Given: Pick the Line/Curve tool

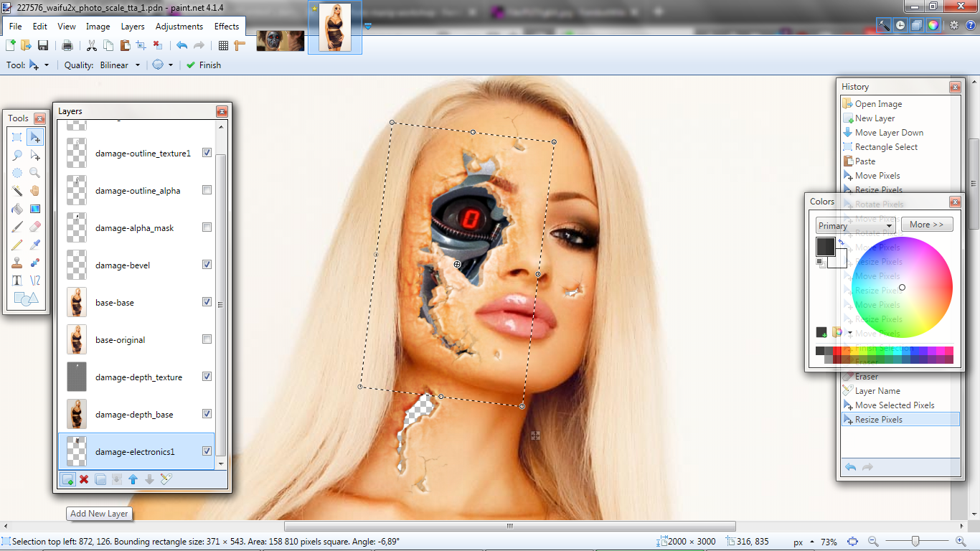Looking at the screenshot, I should click(35, 281).
